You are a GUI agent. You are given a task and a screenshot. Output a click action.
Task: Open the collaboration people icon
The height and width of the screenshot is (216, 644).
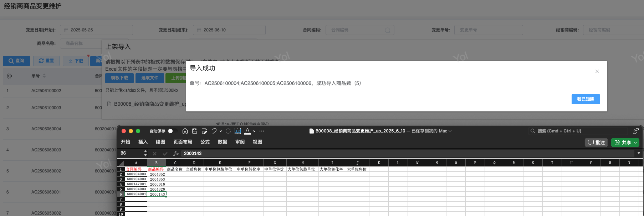[635, 131]
